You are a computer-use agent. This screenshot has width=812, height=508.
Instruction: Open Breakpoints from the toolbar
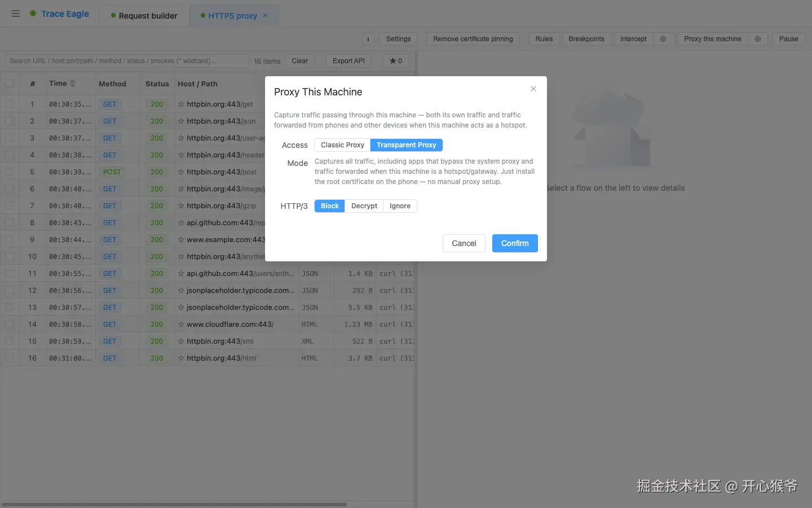[x=586, y=39]
